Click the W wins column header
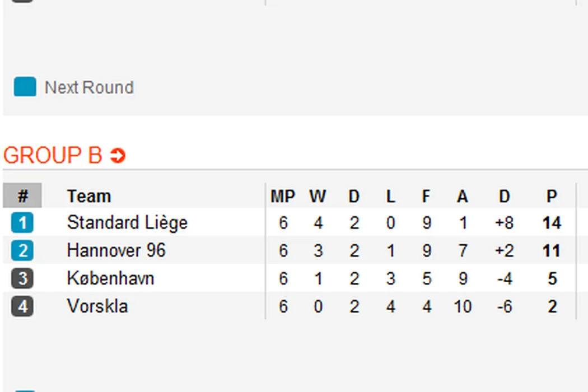Image resolution: width=588 pixels, height=392 pixels. pos(318,196)
